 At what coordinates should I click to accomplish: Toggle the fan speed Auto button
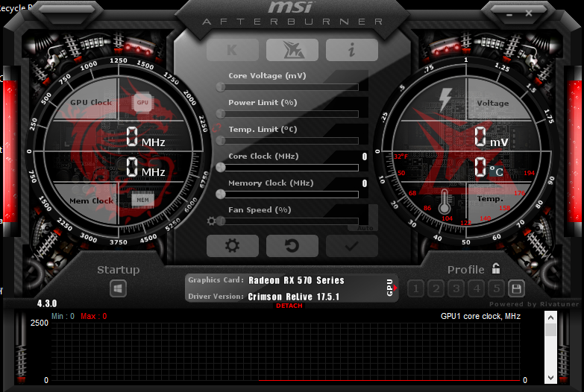coord(365,228)
